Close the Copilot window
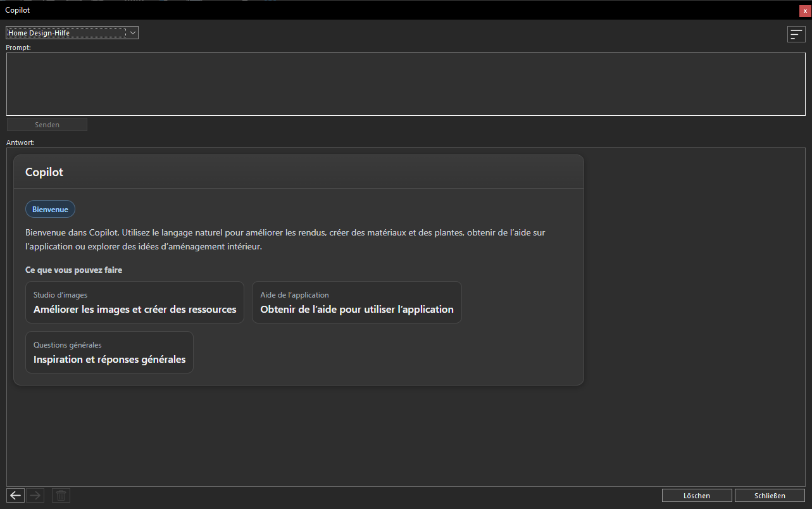 (x=805, y=11)
